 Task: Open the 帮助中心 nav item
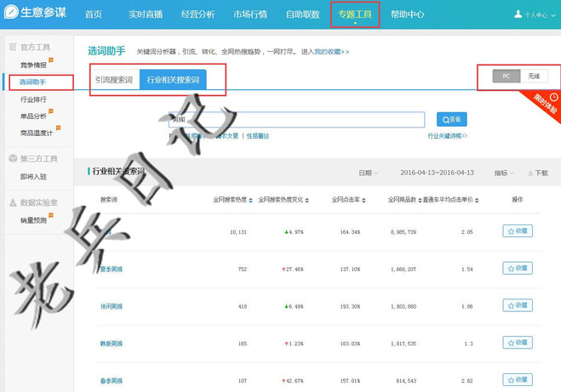[407, 14]
